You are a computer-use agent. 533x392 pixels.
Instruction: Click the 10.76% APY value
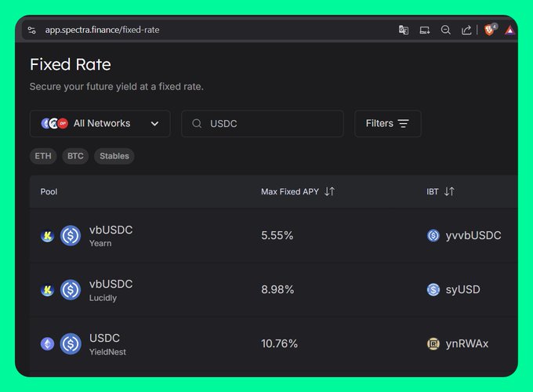pyautogui.click(x=279, y=343)
